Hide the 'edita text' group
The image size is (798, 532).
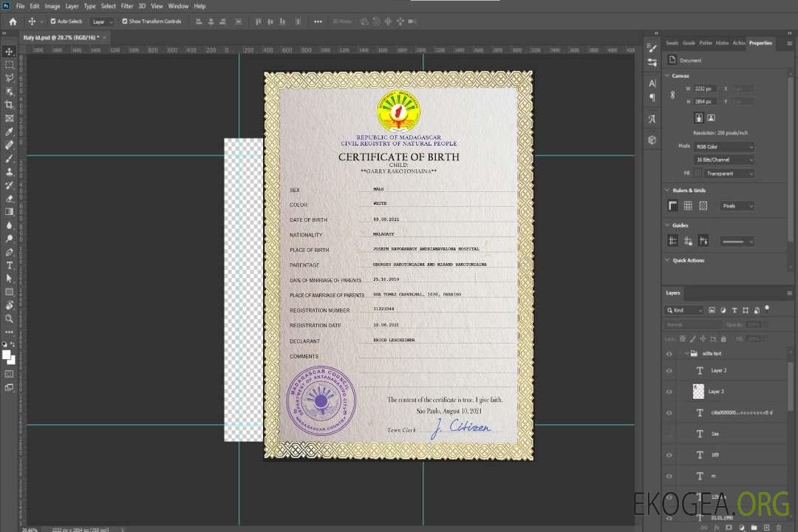[669, 354]
